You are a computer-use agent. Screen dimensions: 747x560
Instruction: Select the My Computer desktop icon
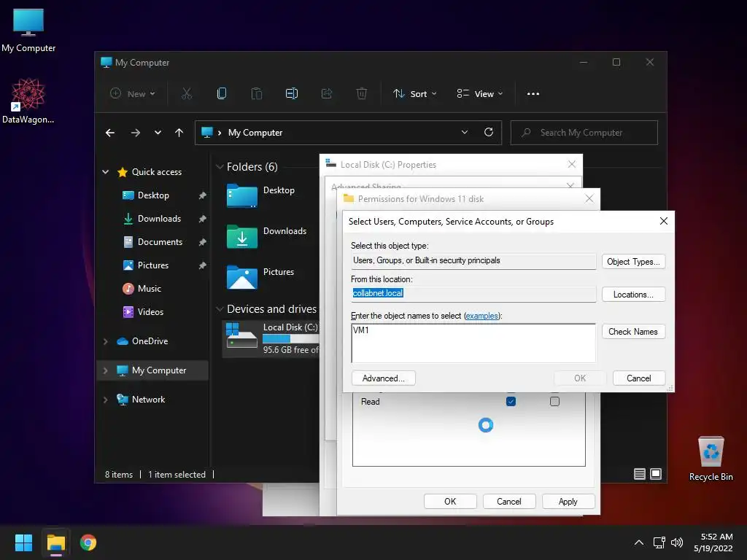click(x=28, y=31)
